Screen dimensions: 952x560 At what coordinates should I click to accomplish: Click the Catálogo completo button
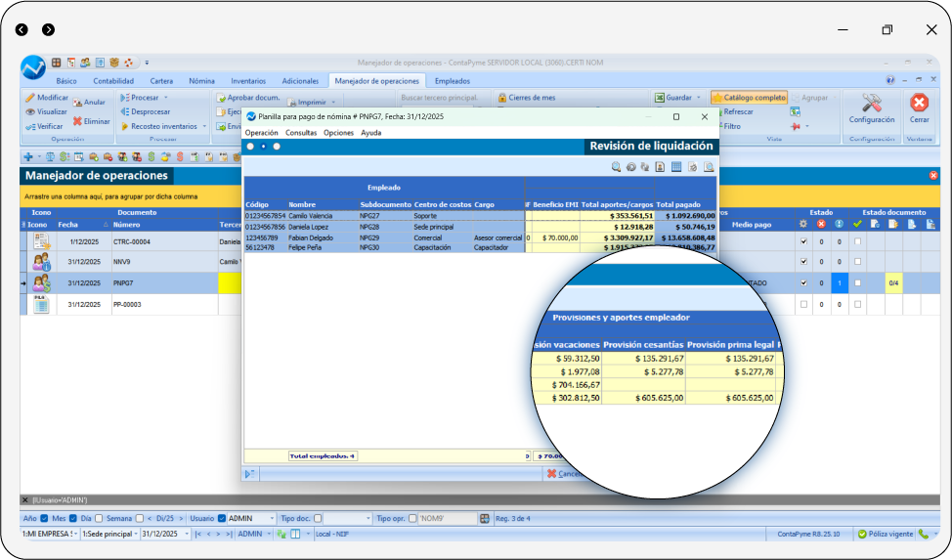tap(750, 98)
